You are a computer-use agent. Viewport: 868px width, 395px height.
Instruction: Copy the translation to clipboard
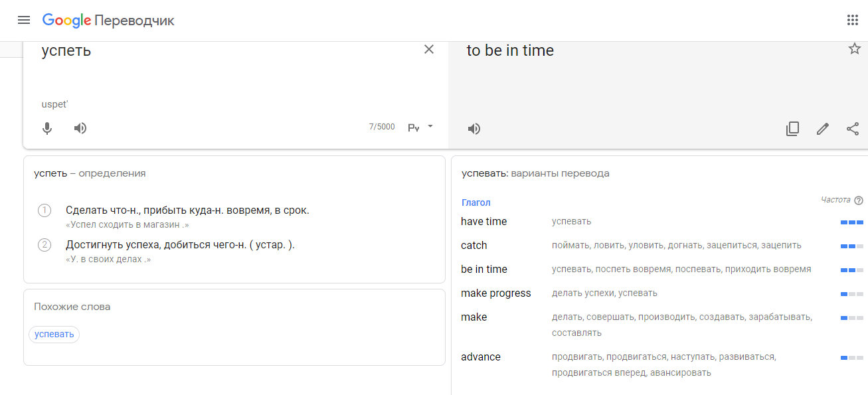pos(792,129)
